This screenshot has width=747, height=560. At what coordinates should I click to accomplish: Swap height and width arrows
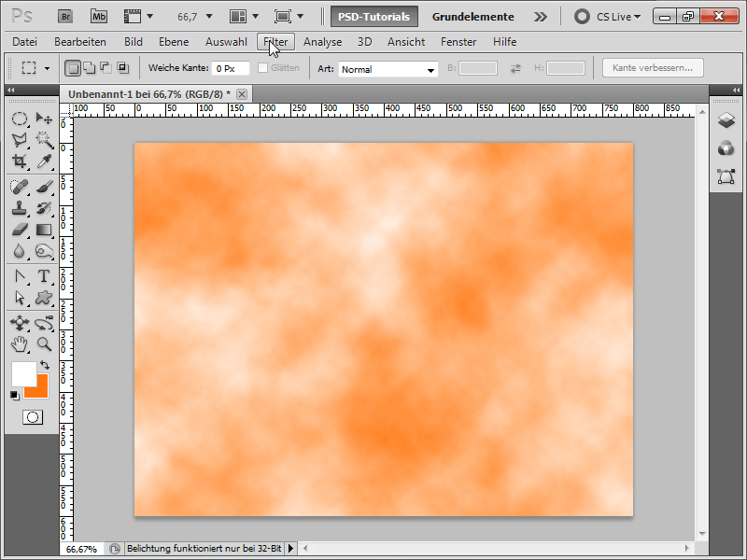pos(515,68)
